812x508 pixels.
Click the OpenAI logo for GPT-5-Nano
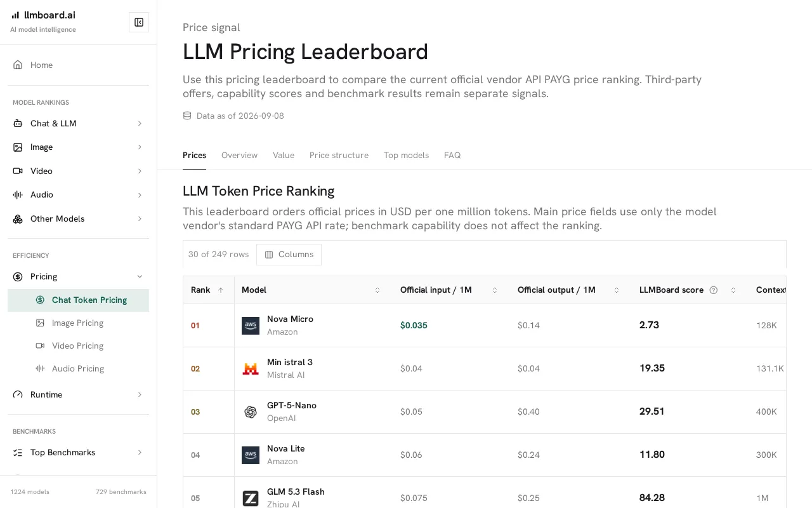[251, 411]
